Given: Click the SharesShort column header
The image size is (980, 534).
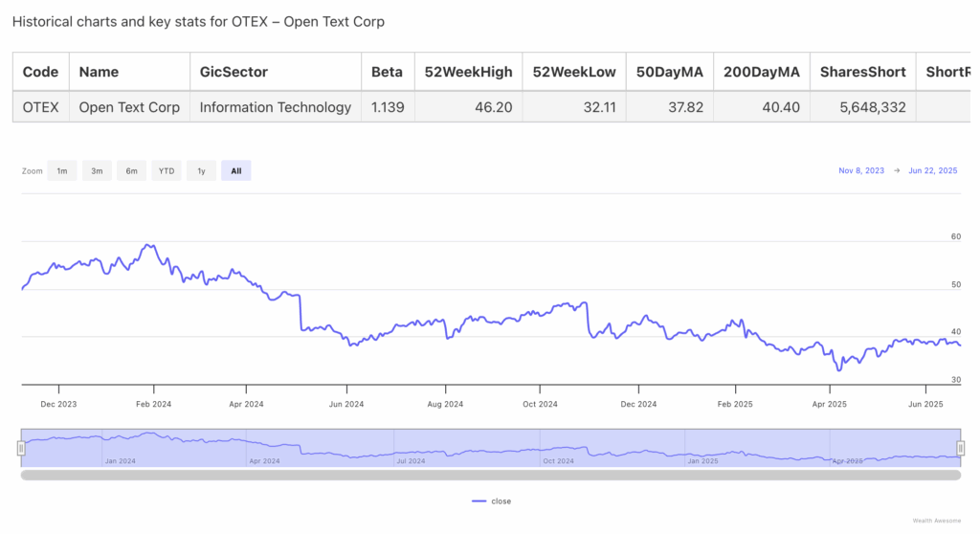Looking at the screenshot, I should point(863,72).
